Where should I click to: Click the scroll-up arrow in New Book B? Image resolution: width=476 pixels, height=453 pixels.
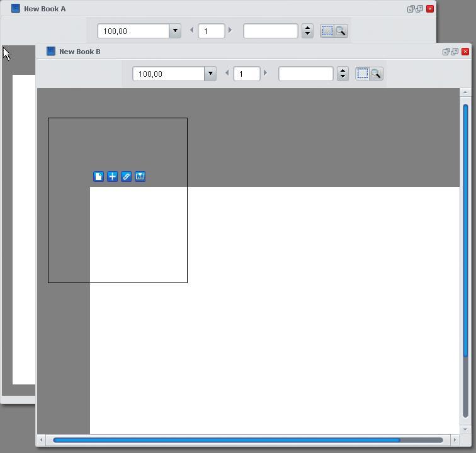465,92
